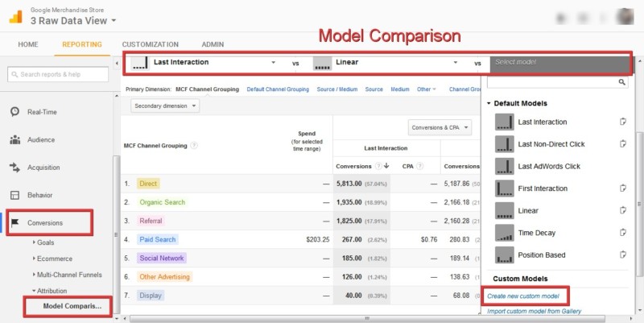Screen dimensions: 644x323
Task: Click the search magnifier in model picker
Action: [x=622, y=82]
